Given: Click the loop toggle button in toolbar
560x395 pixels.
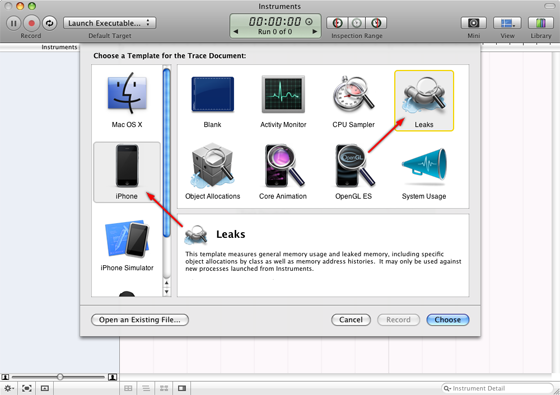Looking at the screenshot, I should [x=49, y=23].
